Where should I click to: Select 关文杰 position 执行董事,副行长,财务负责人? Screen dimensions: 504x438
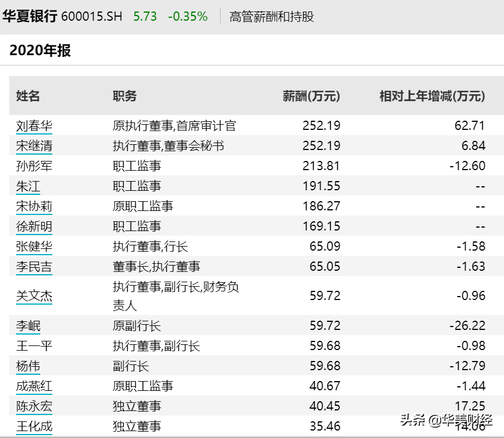click(176, 296)
